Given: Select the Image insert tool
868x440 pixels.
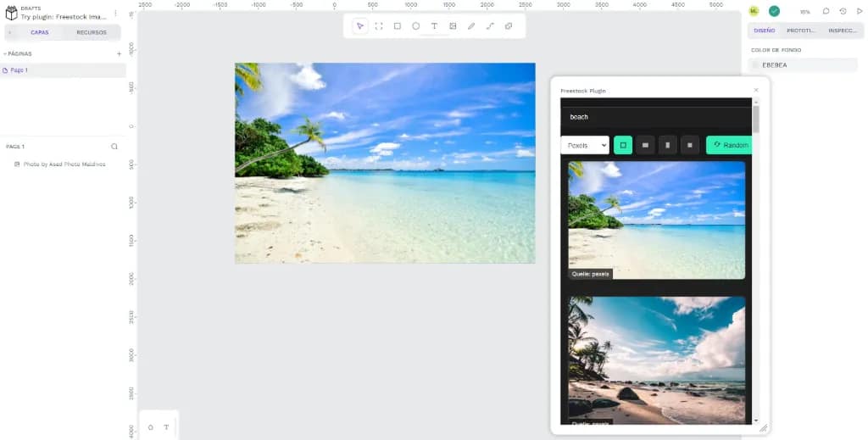Looking at the screenshot, I should 453,26.
